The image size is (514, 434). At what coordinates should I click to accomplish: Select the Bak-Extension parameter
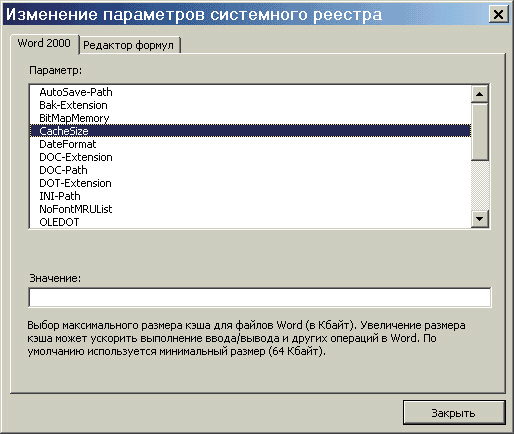[x=250, y=105]
